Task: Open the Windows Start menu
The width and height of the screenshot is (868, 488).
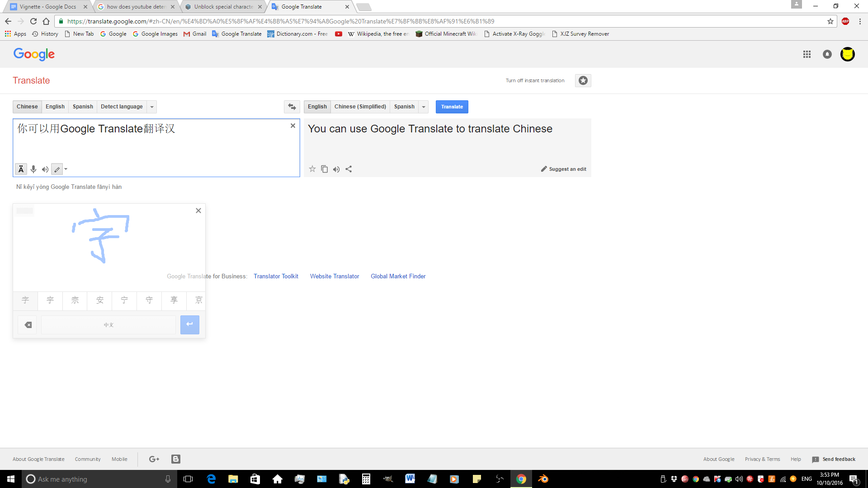Action: 11,479
